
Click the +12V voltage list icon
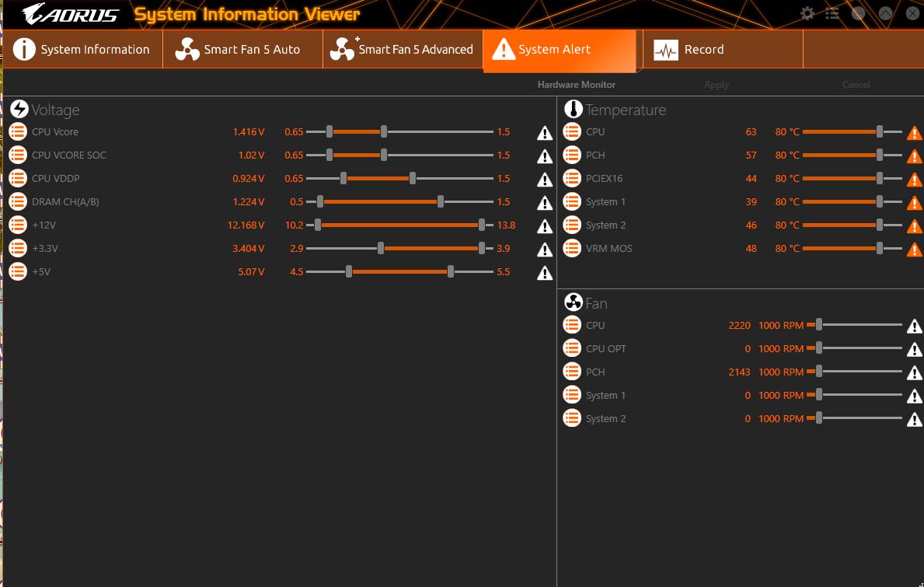click(18, 225)
